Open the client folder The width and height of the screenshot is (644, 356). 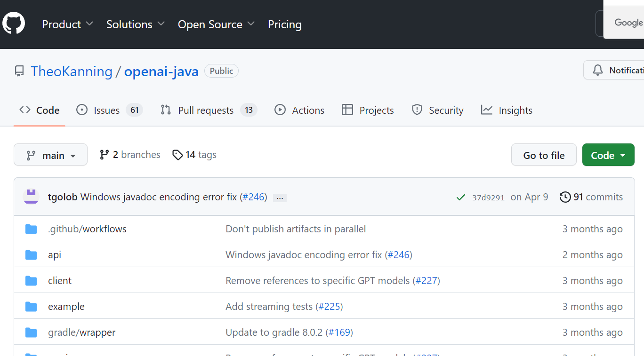pos(60,281)
